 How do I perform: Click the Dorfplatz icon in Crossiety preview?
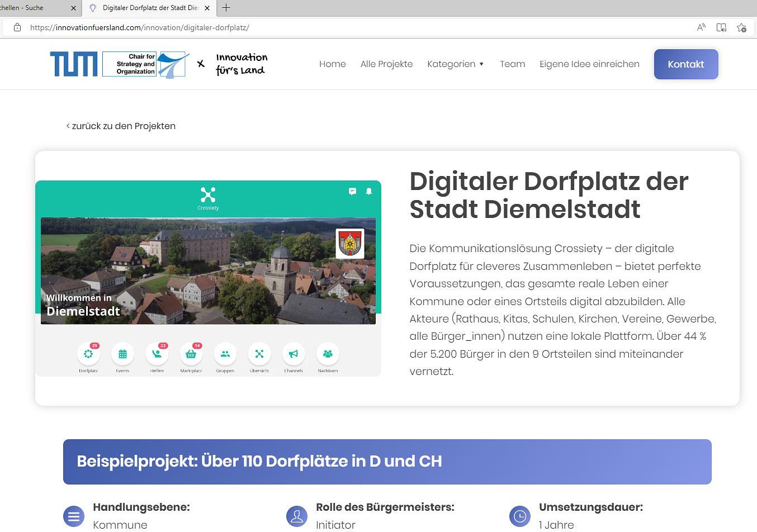click(x=88, y=354)
